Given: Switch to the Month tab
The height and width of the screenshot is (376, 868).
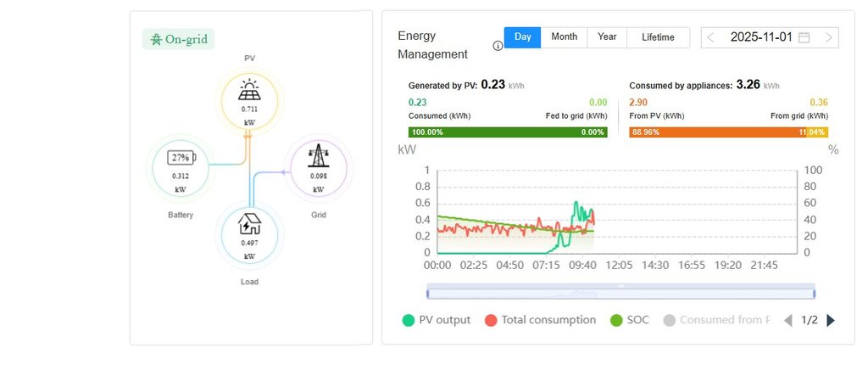Looking at the screenshot, I should pos(564,37).
